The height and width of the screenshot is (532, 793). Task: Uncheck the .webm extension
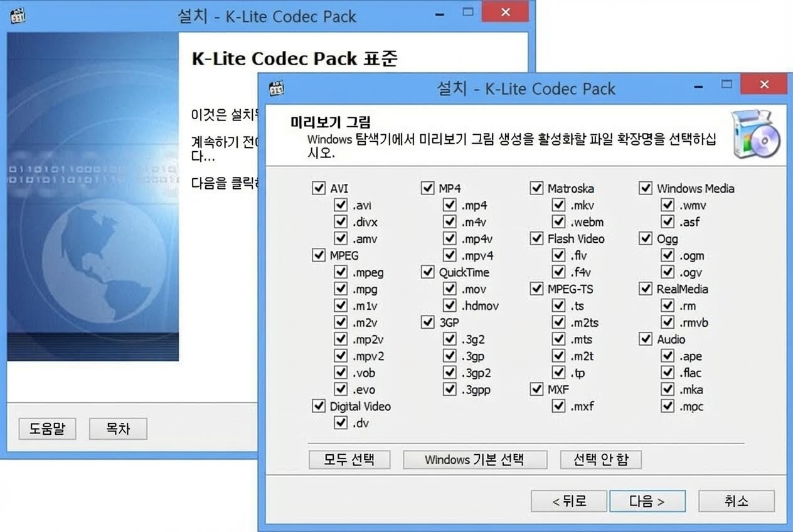(x=559, y=221)
